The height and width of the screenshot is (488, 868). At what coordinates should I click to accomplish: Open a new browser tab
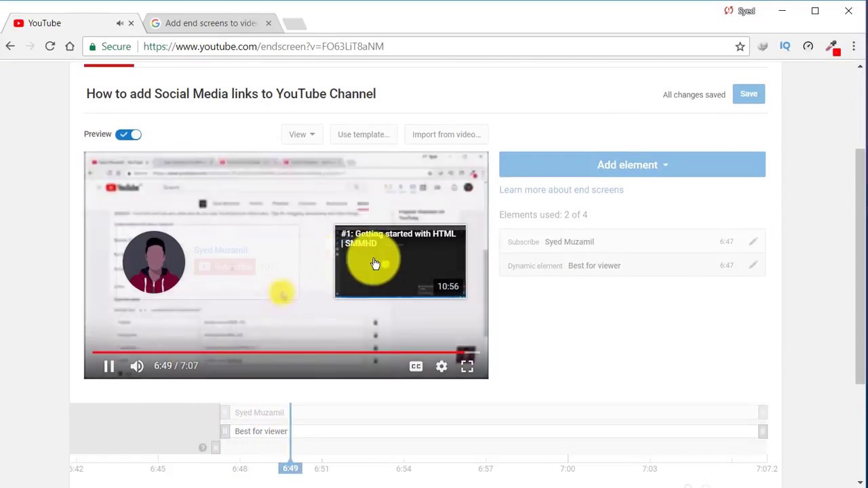294,24
